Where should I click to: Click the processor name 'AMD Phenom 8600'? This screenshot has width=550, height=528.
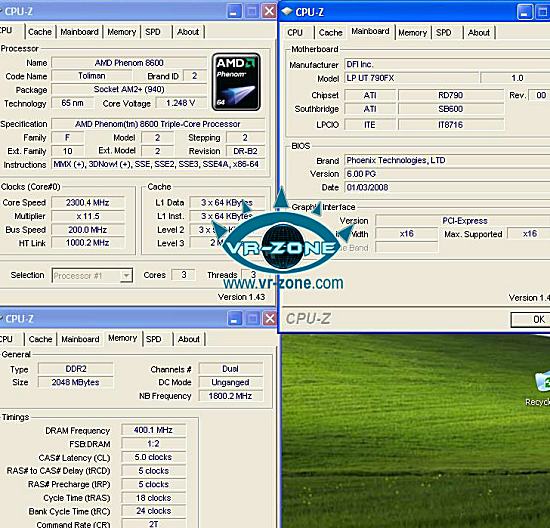129,63
